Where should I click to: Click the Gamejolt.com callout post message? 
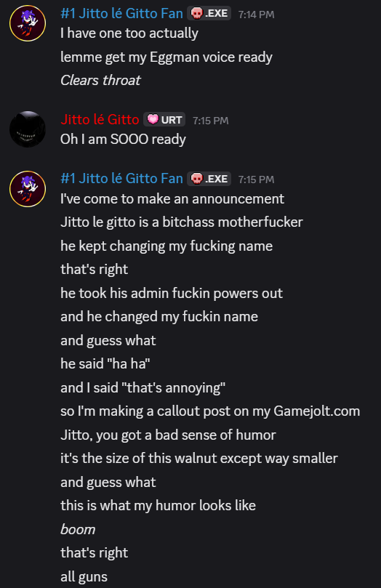tap(210, 411)
